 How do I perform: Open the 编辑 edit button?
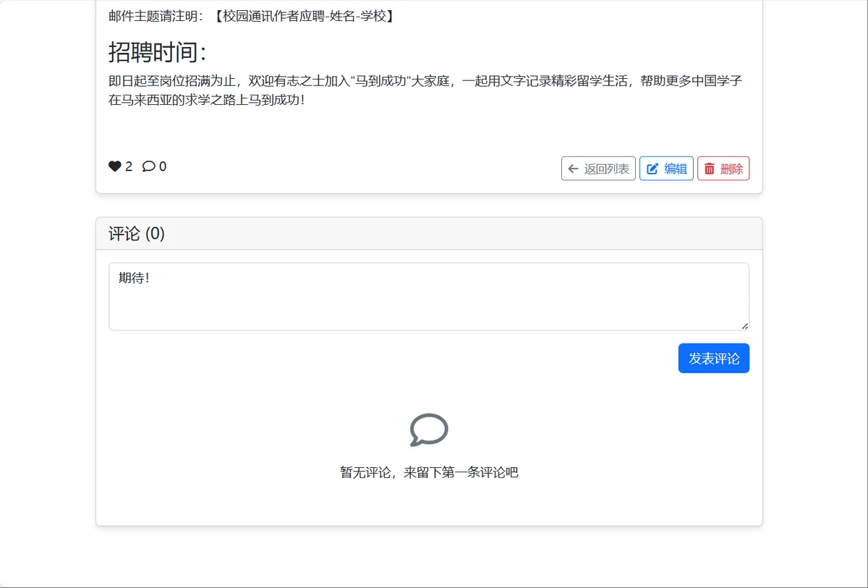coord(666,169)
